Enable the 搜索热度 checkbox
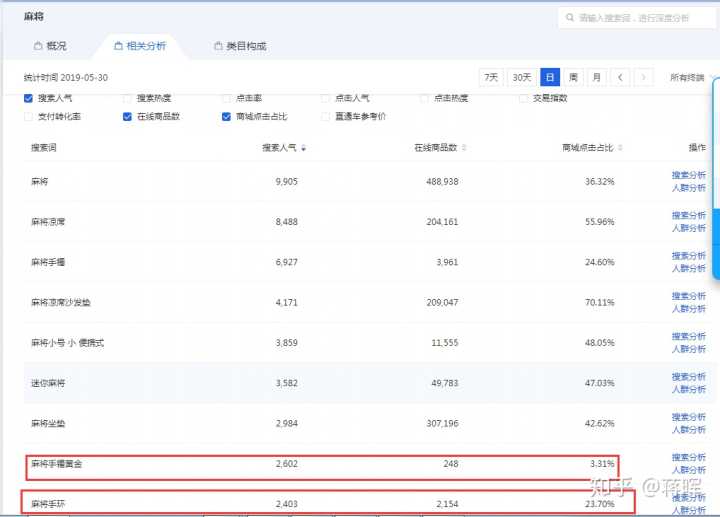This screenshot has width=720, height=517. pos(127,98)
